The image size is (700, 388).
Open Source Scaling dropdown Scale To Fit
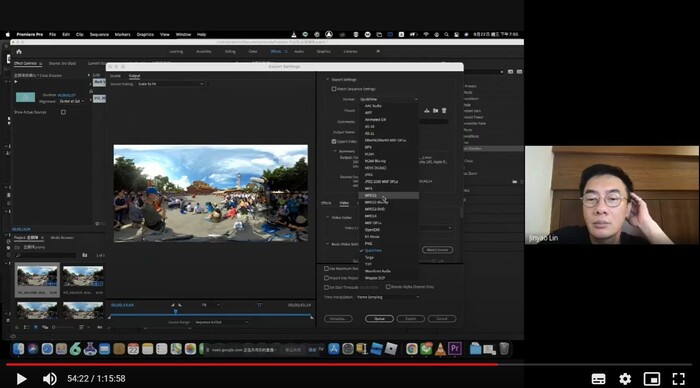click(170, 84)
